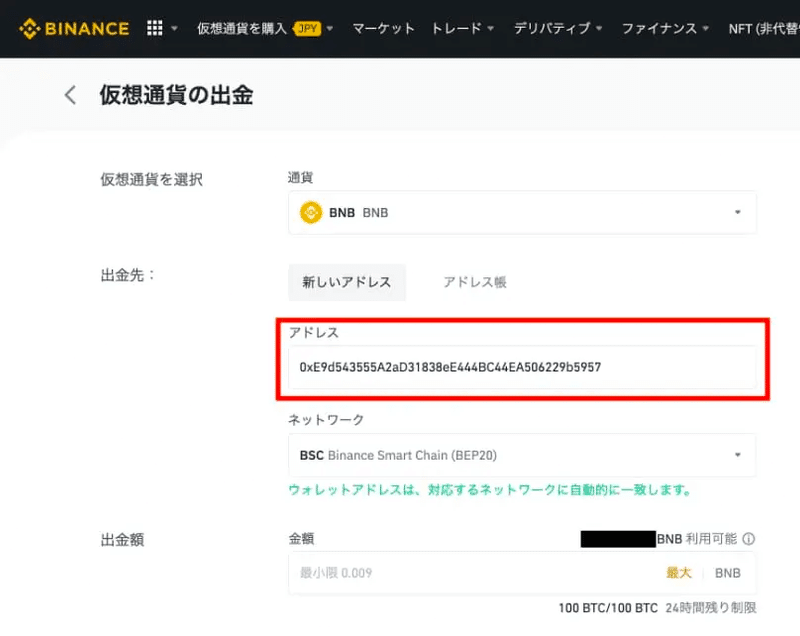800x636 pixels.
Task: Select the 新しいアドレス tab
Action: point(347,282)
